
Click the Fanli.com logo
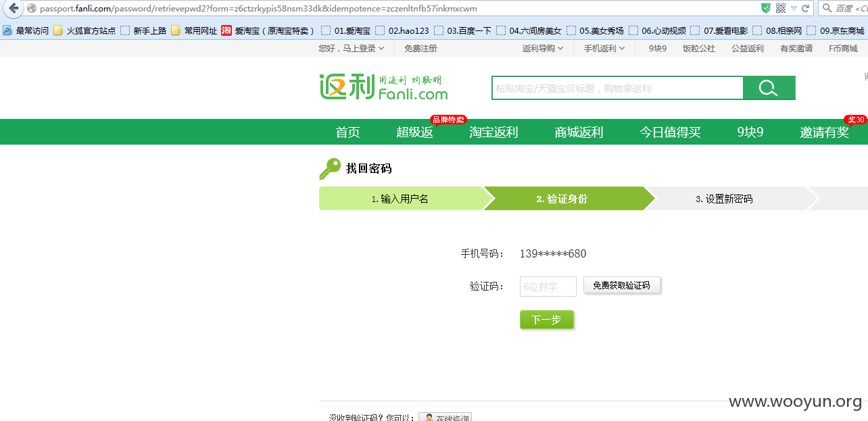383,87
